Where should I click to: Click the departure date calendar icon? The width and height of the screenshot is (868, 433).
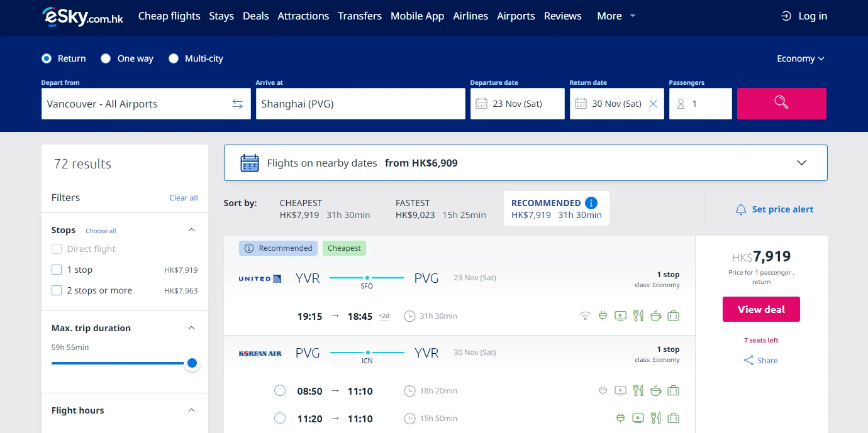(x=481, y=104)
